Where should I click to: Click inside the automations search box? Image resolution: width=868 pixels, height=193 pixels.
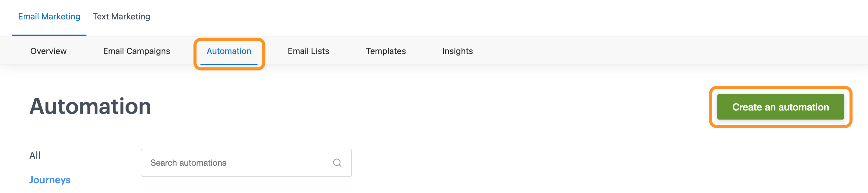(x=246, y=163)
